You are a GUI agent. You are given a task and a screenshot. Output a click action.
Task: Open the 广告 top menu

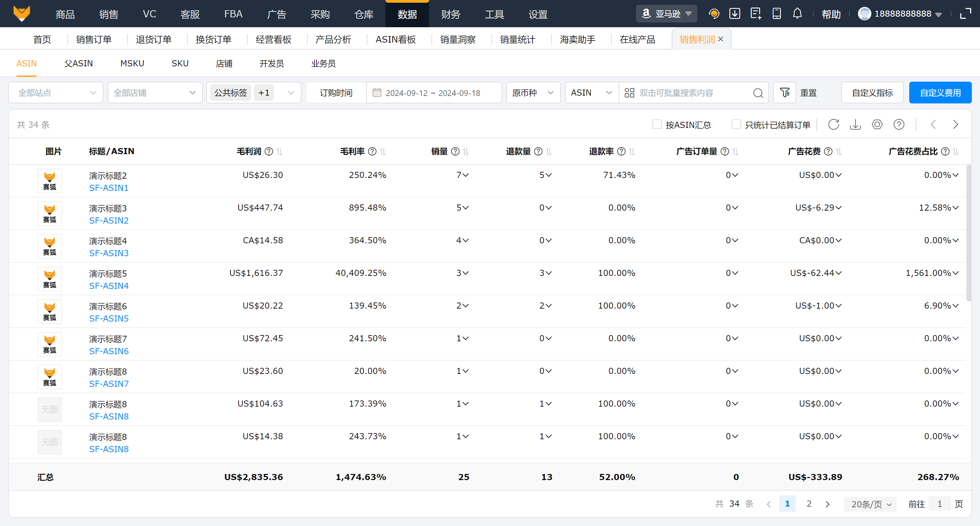pyautogui.click(x=277, y=14)
